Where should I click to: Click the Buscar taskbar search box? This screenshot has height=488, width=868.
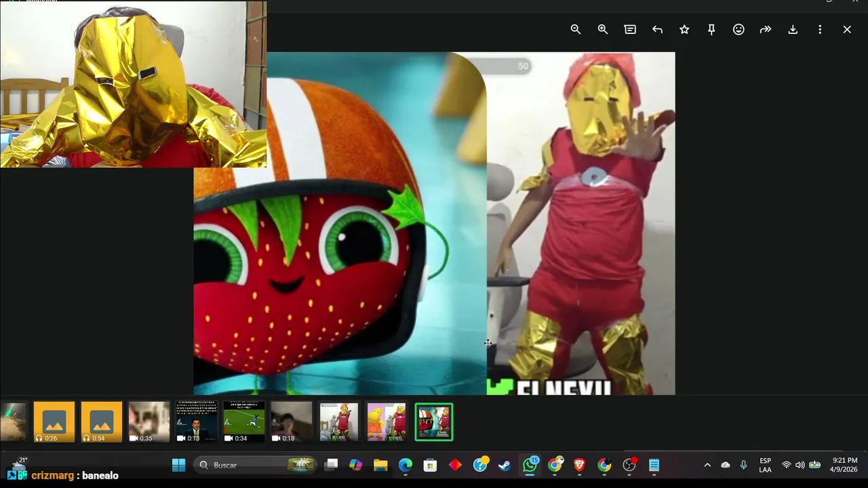click(256, 465)
